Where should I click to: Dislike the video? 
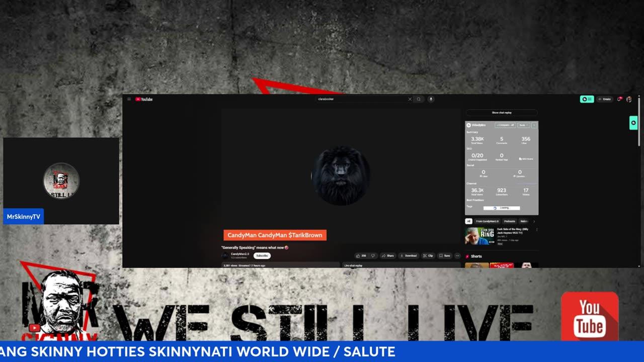(x=373, y=255)
